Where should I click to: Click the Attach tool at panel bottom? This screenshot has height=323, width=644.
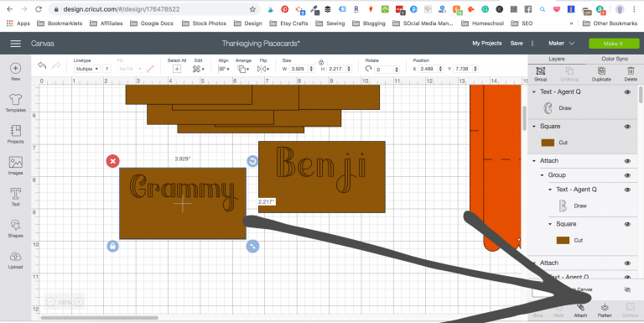(580, 310)
